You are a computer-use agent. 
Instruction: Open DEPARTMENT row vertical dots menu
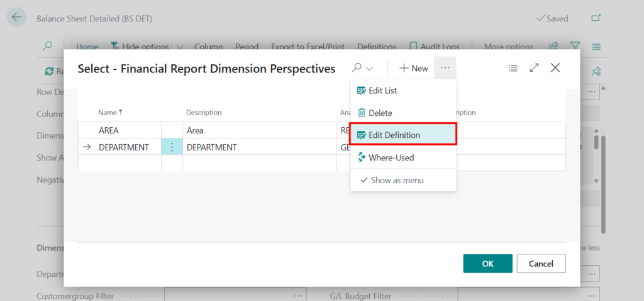(172, 147)
